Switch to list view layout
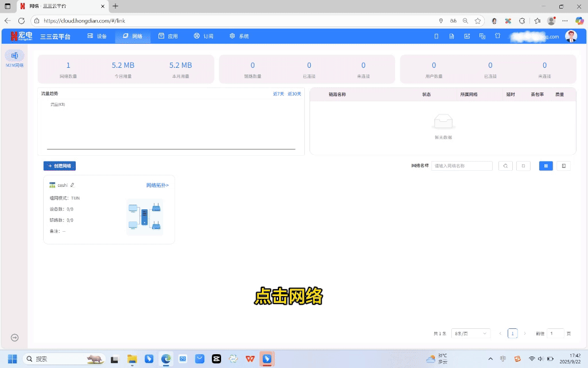This screenshot has width=588, height=368. pos(563,166)
